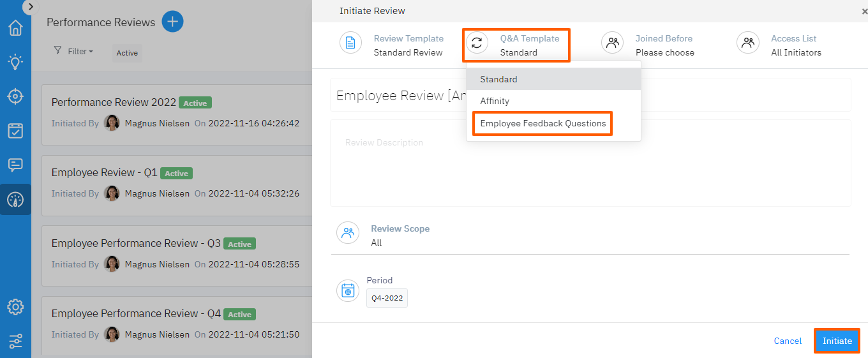Open the lightbulb ideas icon in sidebar
The width and height of the screenshot is (868, 358).
pos(15,62)
